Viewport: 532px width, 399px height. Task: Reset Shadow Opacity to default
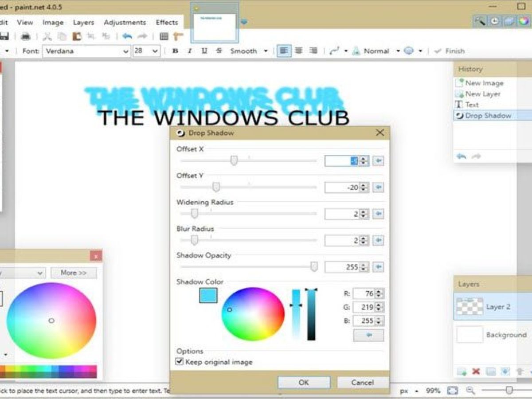pos(378,267)
